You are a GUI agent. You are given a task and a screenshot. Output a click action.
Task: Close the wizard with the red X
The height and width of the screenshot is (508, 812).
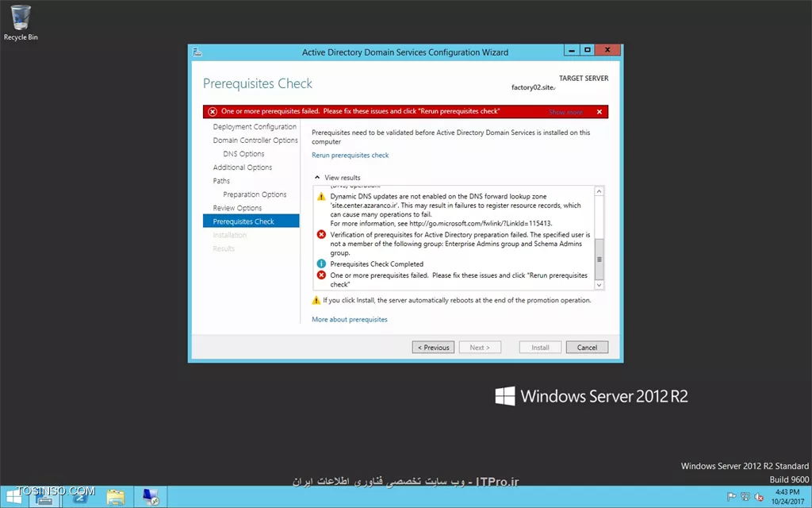point(607,50)
